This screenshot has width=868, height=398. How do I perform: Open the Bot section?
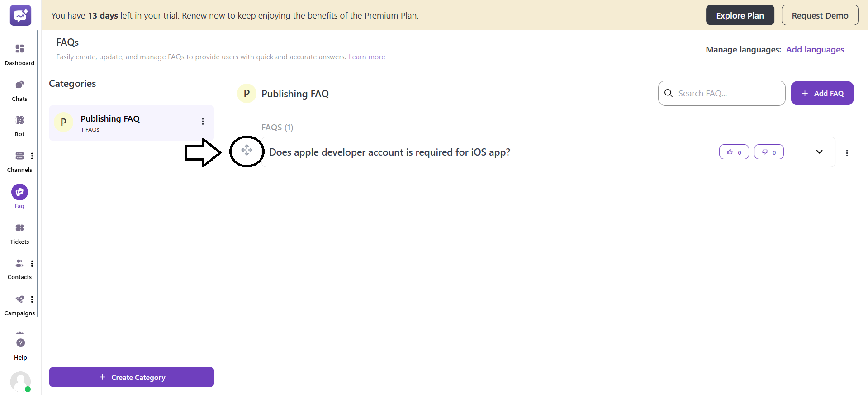click(19, 126)
